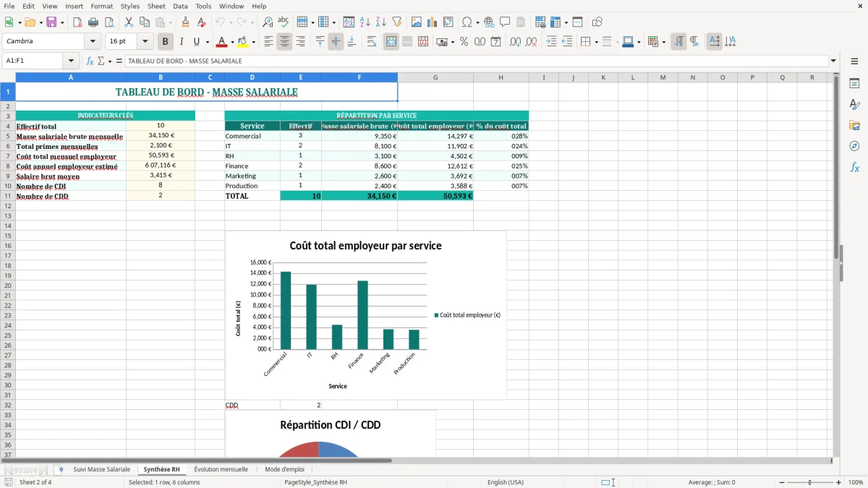Toggle Center Vertically alignment

point(336,42)
